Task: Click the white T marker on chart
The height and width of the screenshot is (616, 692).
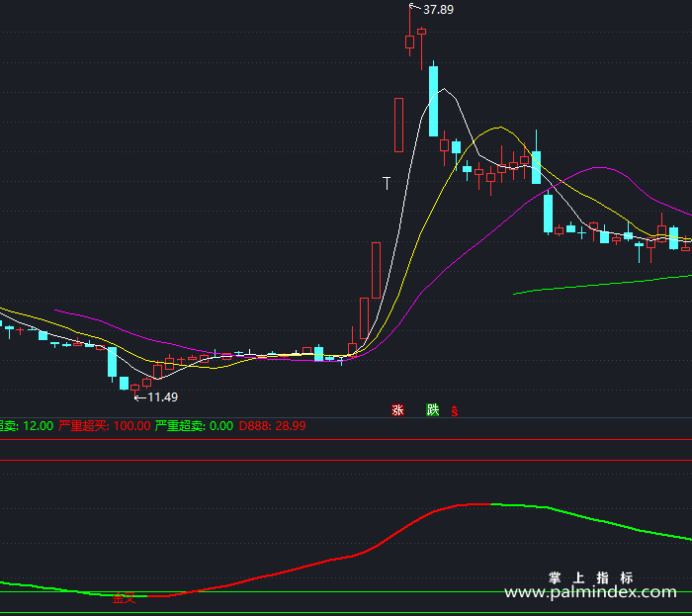Action: 387,183
